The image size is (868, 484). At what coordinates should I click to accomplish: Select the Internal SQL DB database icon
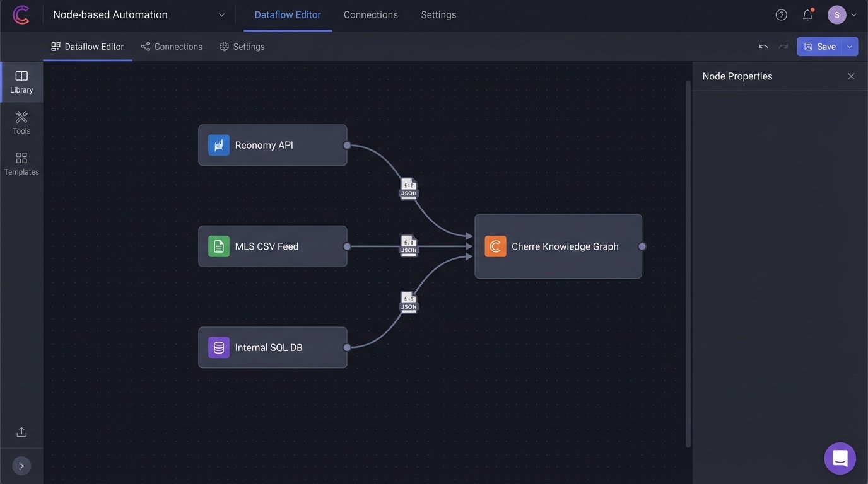218,347
